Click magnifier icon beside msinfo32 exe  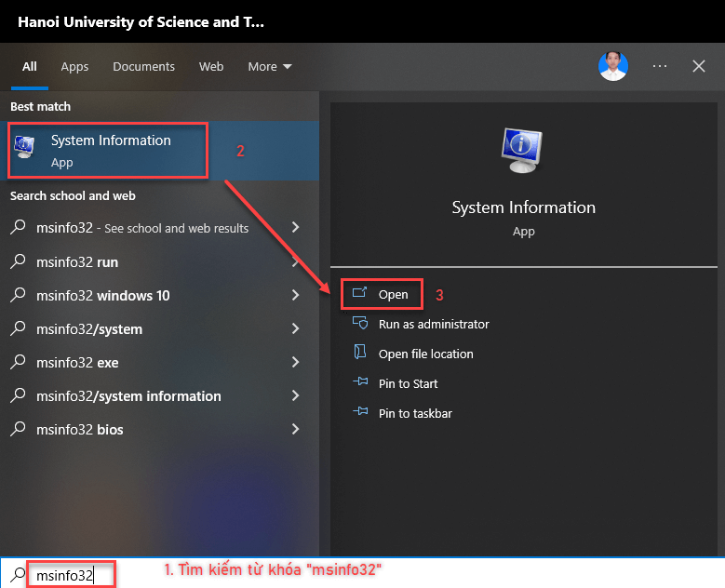18,362
